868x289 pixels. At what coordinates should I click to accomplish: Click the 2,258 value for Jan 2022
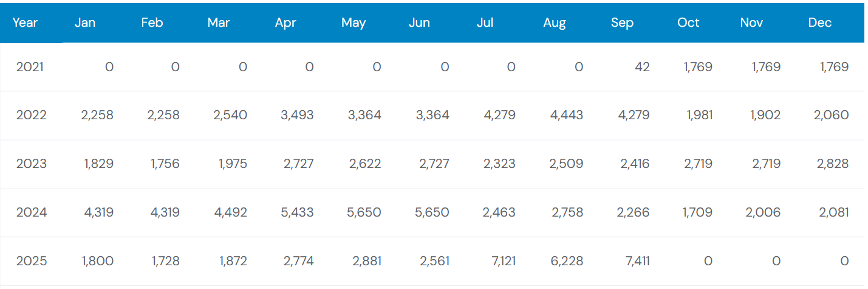point(97,115)
